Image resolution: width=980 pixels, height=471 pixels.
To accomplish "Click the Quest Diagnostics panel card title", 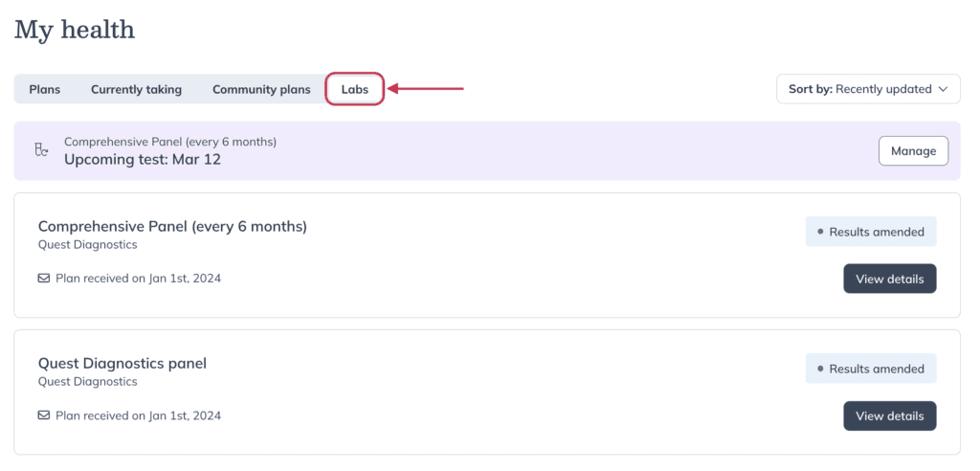I will tap(122, 364).
